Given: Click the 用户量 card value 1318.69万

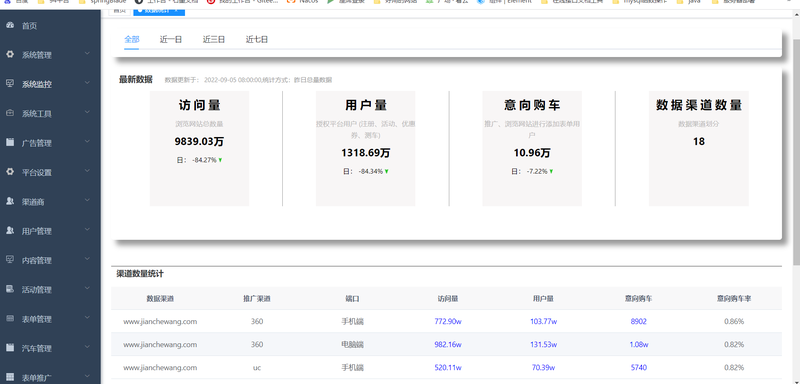Looking at the screenshot, I should (365, 153).
